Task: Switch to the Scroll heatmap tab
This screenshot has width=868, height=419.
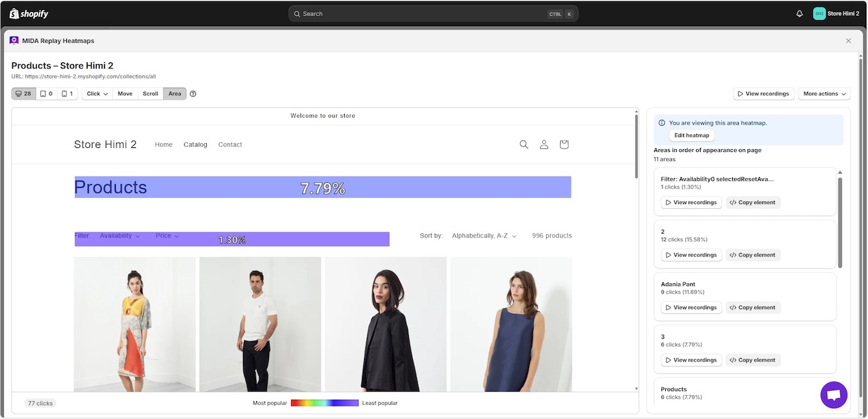Action: [151, 94]
